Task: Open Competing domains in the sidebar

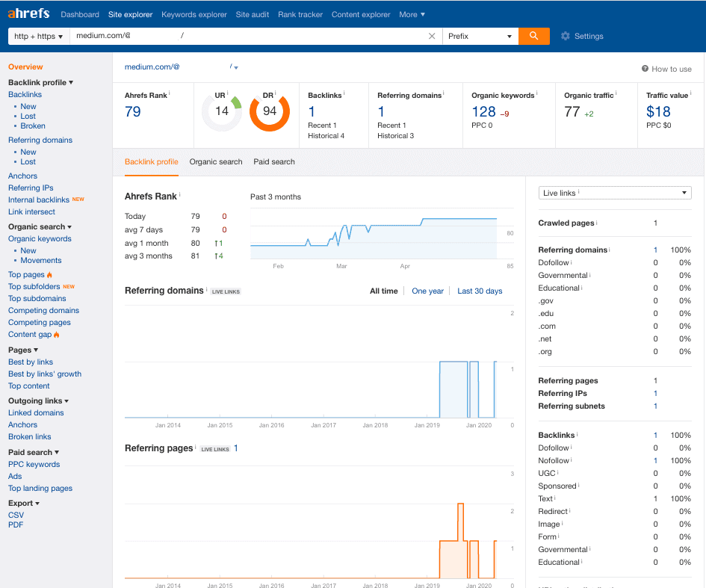Action: coord(43,310)
